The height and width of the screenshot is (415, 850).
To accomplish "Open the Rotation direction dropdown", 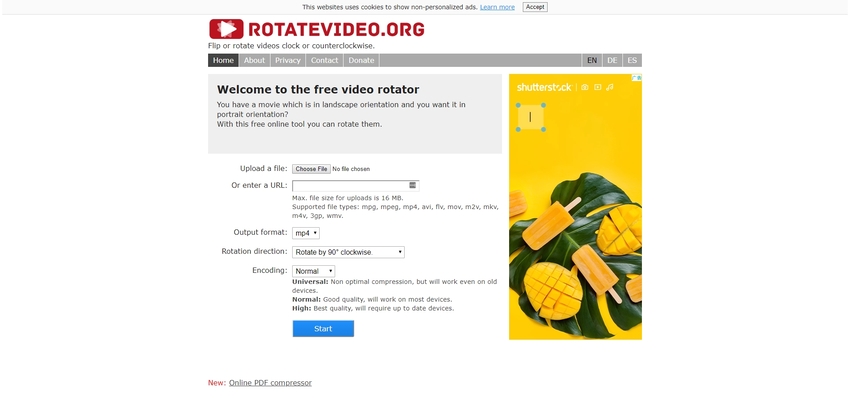I will pyautogui.click(x=348, y=252).
